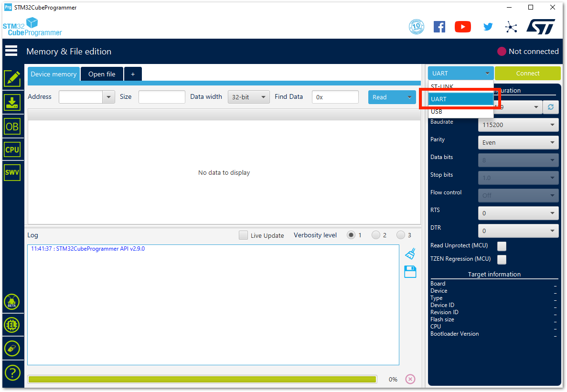This screenshot has width=567, height=392.
Task: Open the DTR dropdown
Action: [x=518, y=231]
